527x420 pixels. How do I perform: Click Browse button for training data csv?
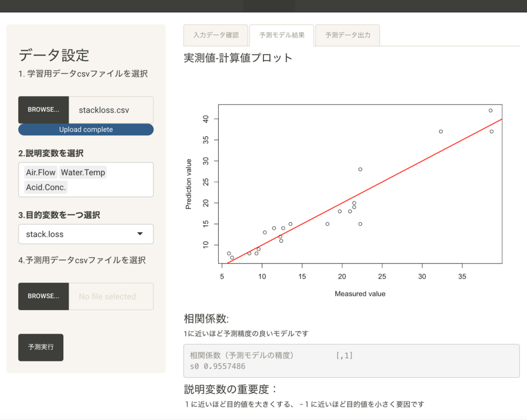coord(43,110)
